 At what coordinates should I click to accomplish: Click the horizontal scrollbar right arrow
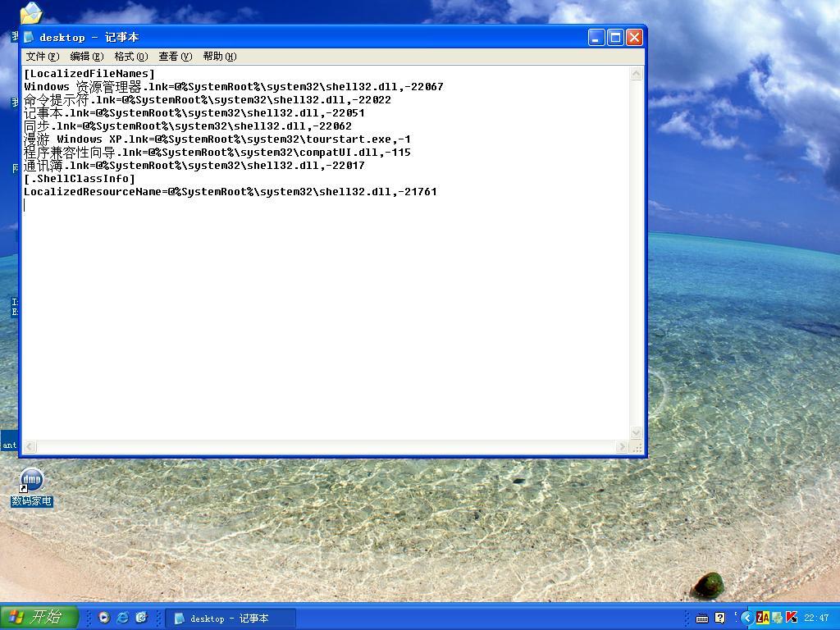[622, 446]
